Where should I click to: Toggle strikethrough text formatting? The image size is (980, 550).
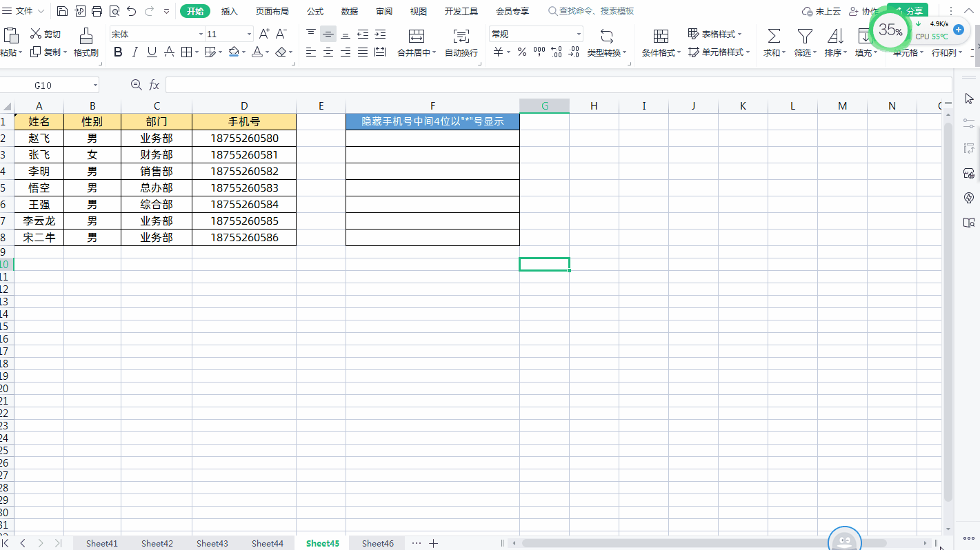pos(169,52)
